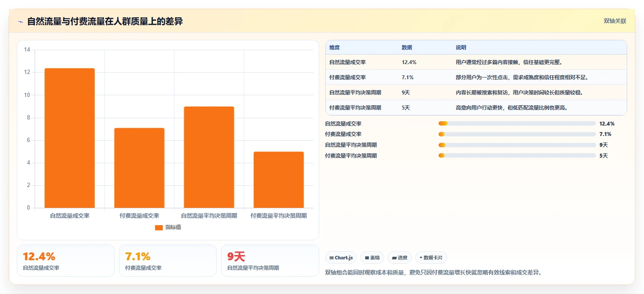The image size is (644, 294).
Task: Click description 高意向用户行动更快
Action: [x=512, y=108]
